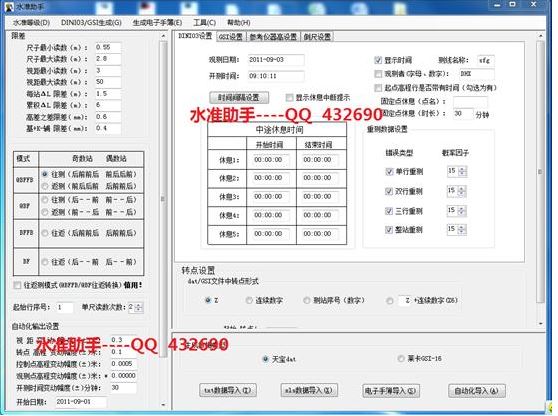Toggle the 单行重测 checkbox
Screen dimensions: 558x416
389,172
